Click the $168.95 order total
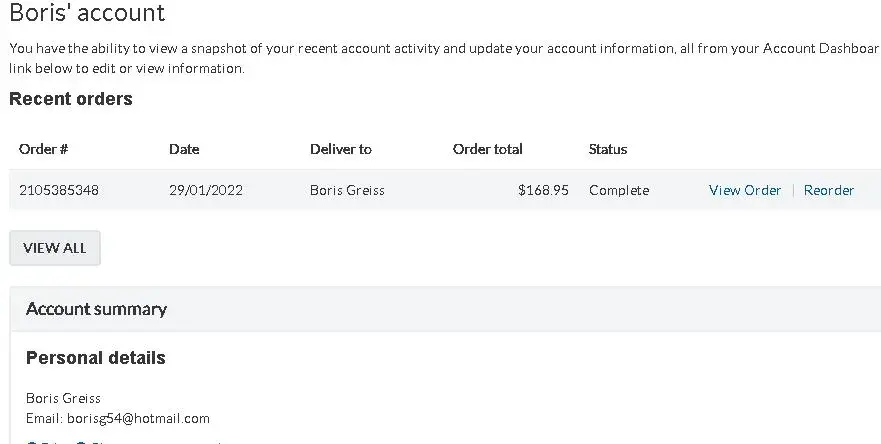This screenshot has width=881, height=444. (543, 190)
